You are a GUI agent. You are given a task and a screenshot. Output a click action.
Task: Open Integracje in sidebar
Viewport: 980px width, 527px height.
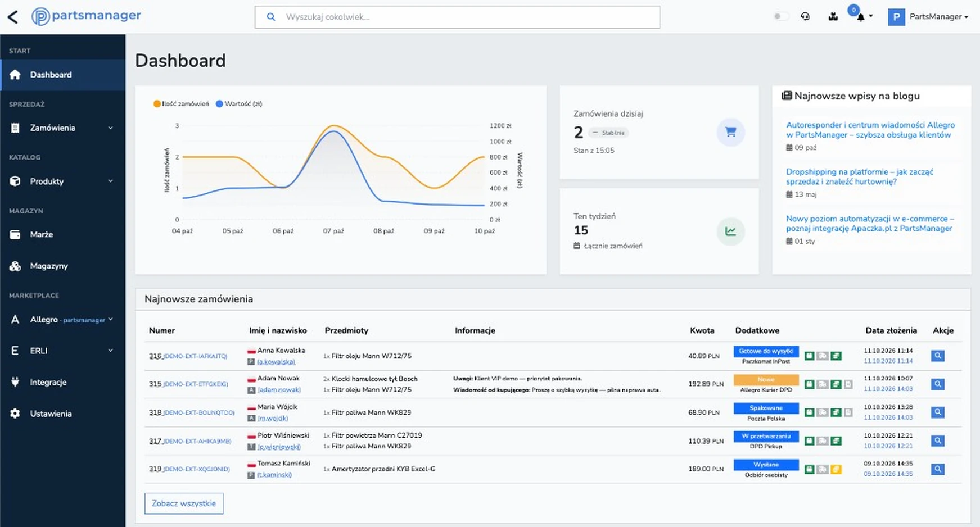pos(62,383)
